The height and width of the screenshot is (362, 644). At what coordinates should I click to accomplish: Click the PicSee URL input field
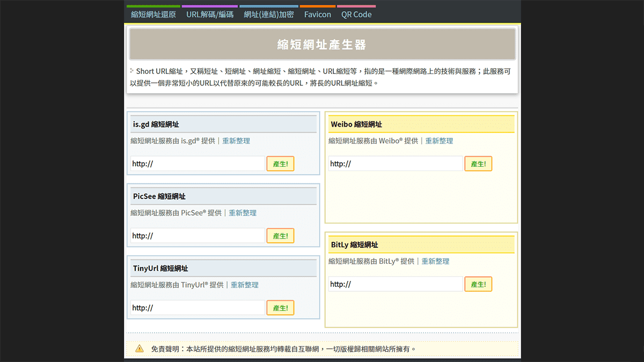click(x=197, y=235)
